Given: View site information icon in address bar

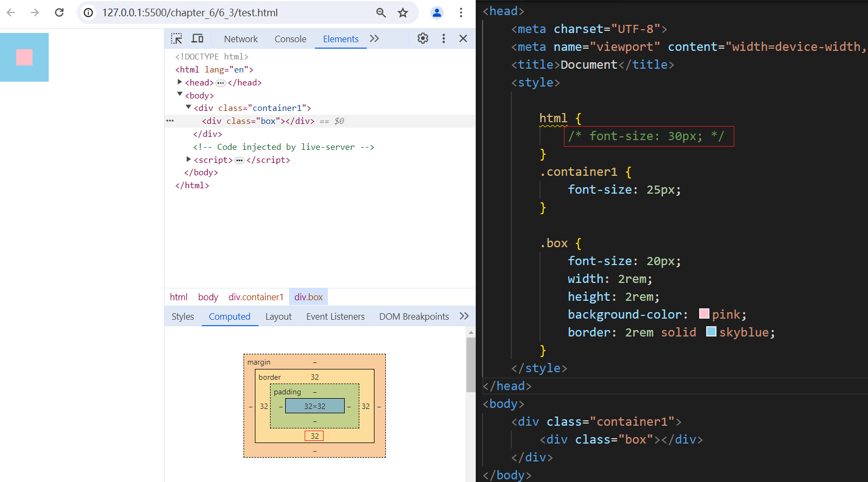Looking at the screenshot, I should (x=88, y=12).
